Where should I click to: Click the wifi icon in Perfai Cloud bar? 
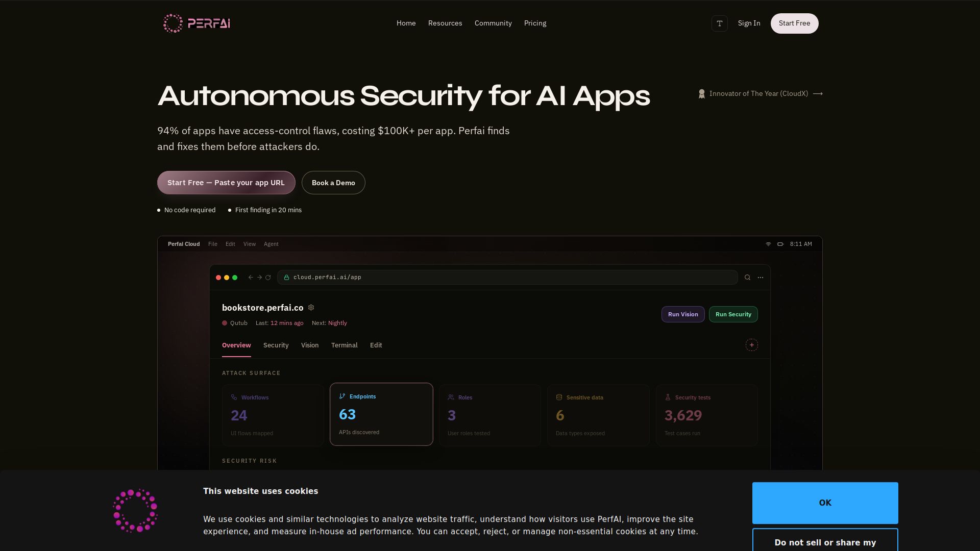[x=768, y=244]
